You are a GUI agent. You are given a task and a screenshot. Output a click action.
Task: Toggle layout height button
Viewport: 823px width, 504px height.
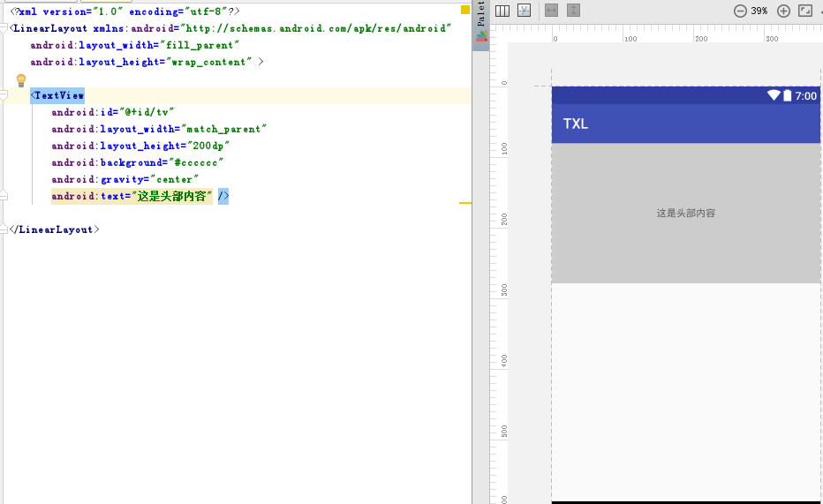(573, 11)
